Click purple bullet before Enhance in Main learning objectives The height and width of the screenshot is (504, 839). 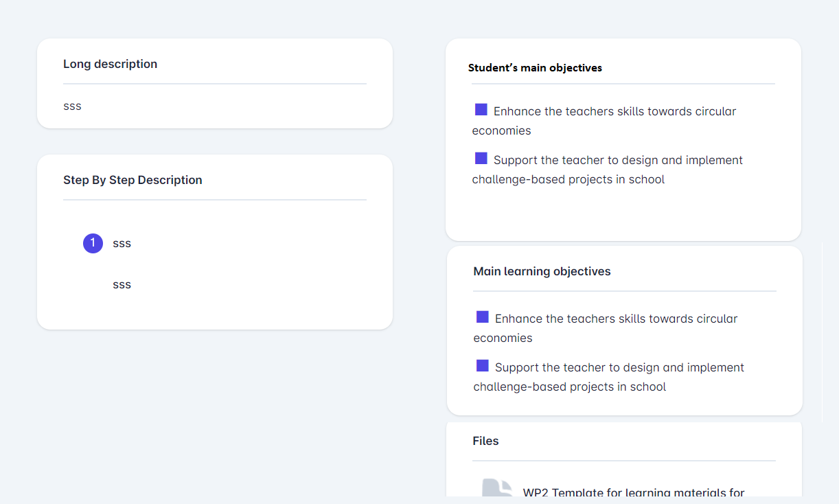483,317
